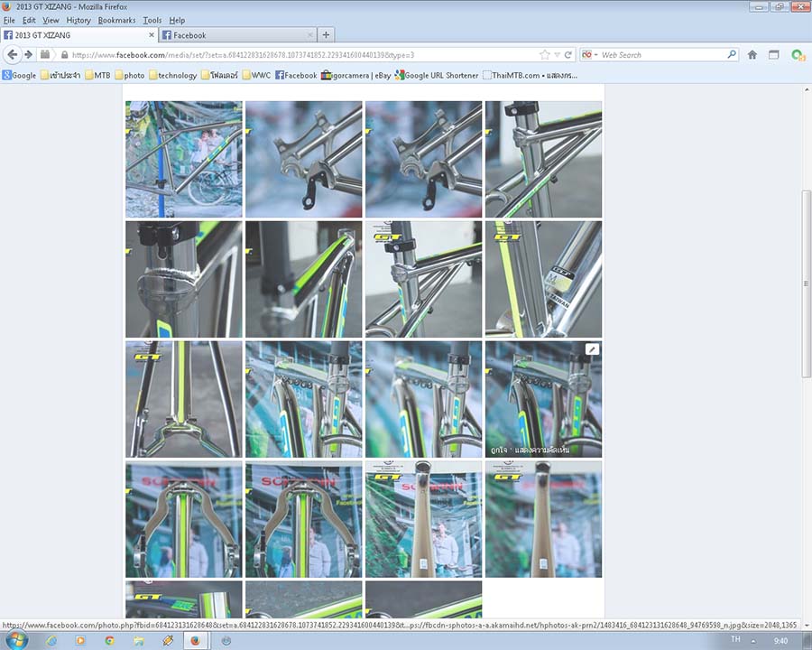Screen dimensions: 812x650
Task: Open the Windows Start button
Action: tap(16, 641)
